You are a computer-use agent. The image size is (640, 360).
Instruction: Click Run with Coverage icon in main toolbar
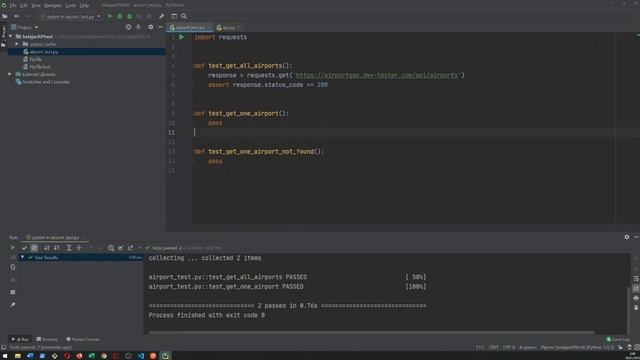coord(130,16)
